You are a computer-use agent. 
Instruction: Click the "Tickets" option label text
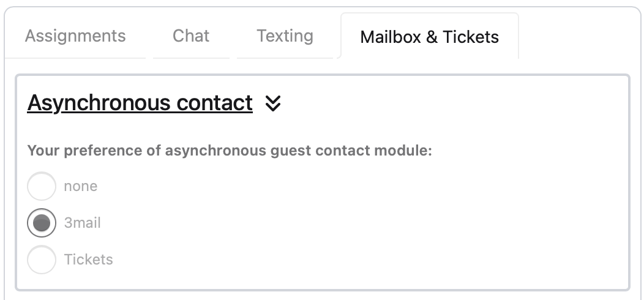88,260
